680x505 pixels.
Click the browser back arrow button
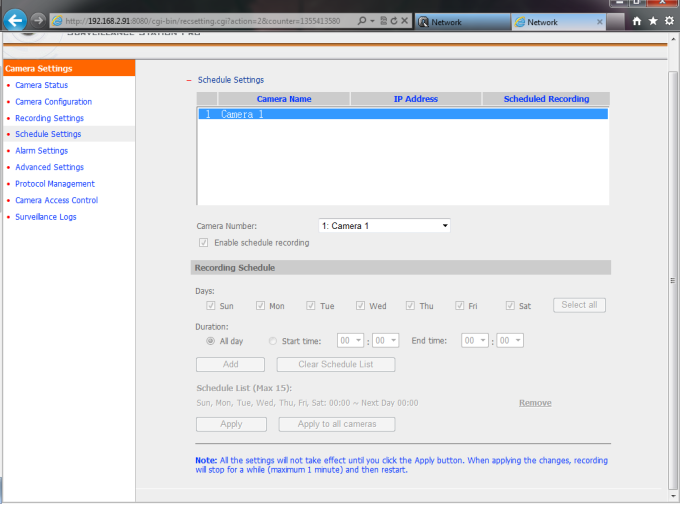[x=15, y=20]
